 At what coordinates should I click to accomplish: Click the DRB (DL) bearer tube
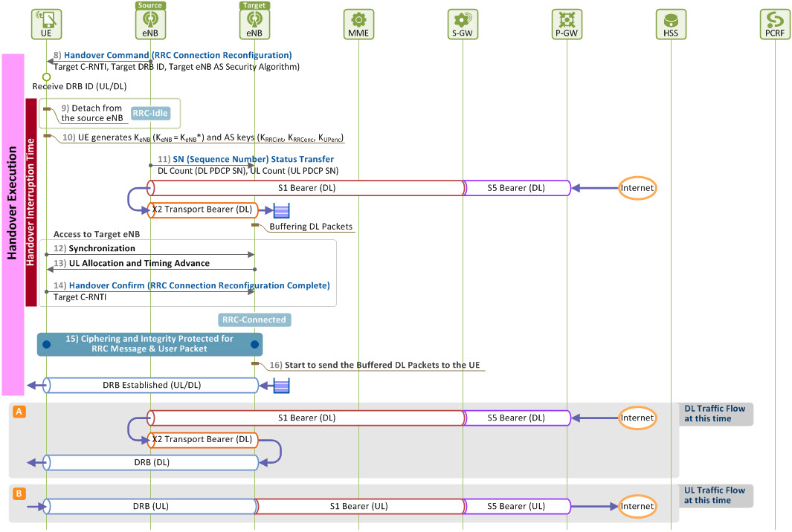coord(152,462)
